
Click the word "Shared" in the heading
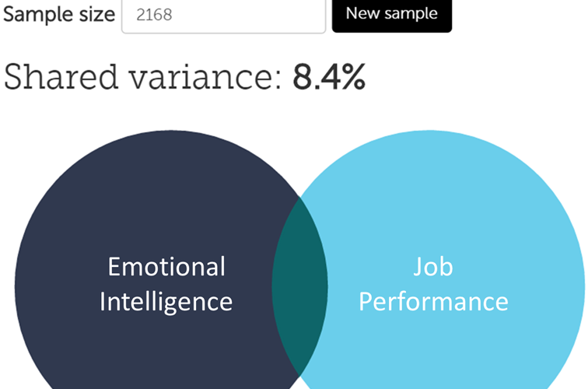(x=67, y=77)
